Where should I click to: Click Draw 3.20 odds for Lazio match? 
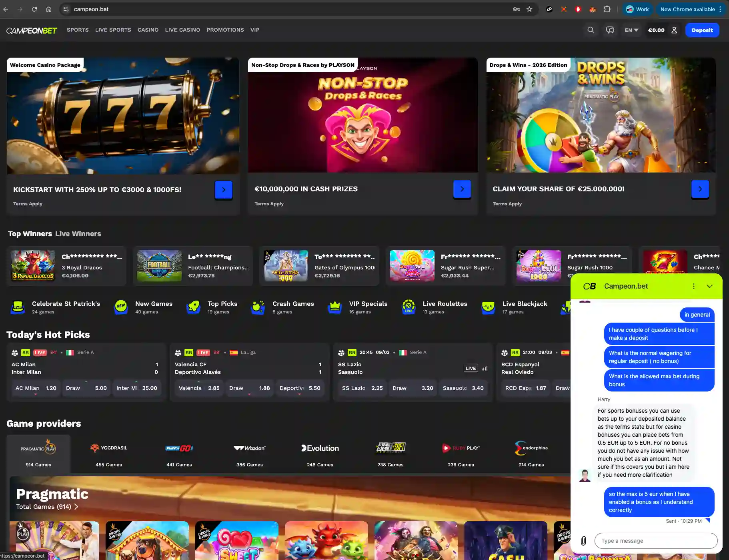(x=413, y=388)
